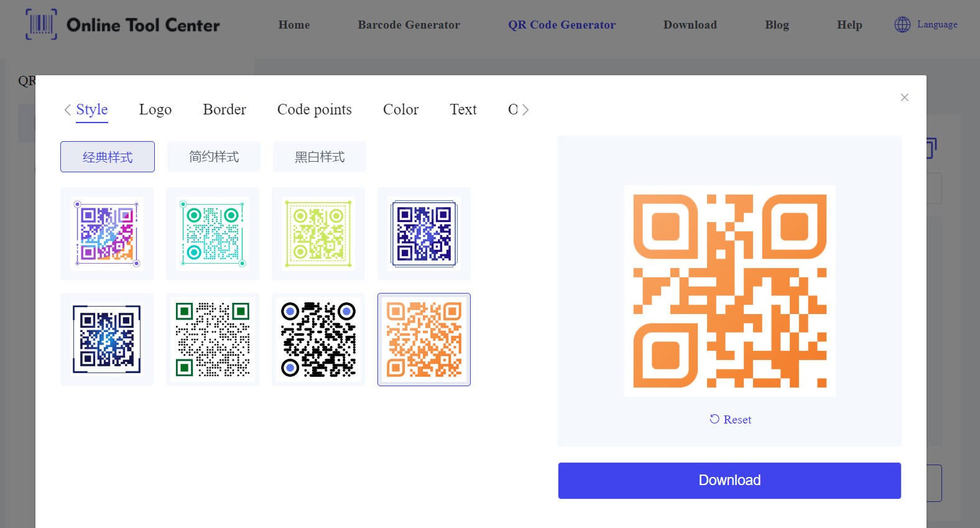Switch to the Logo tab
Screen dimensions: 980x528
click(x=155, y=109)
